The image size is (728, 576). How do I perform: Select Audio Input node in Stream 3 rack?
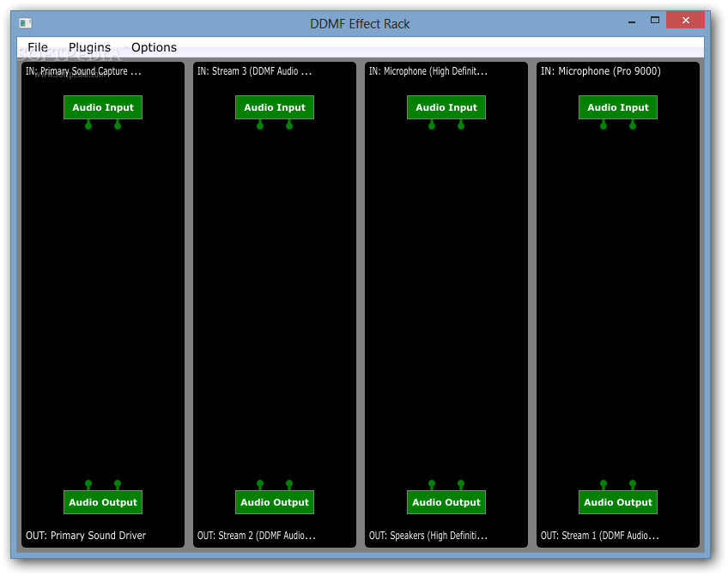tap(275, 107)
